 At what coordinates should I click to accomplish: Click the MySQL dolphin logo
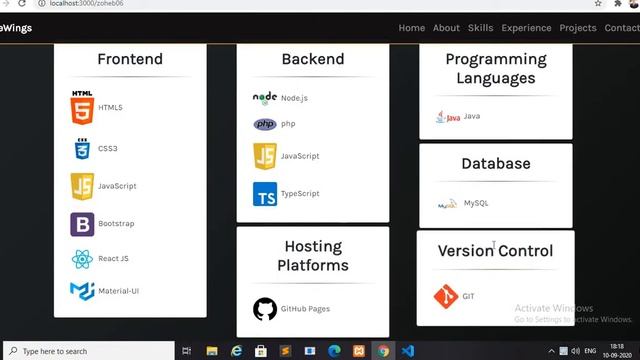coord(447,204)
